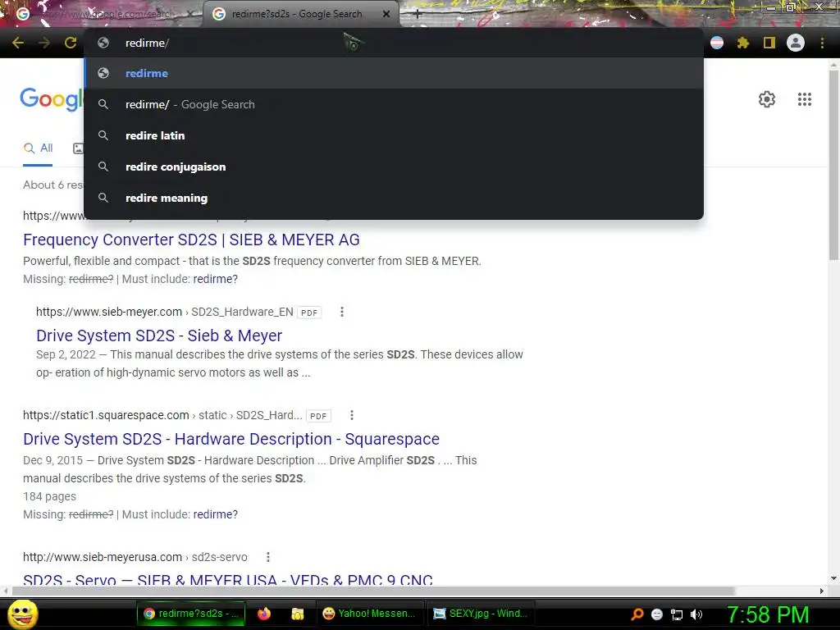
Task: Click https://static1.squarespace.com result URL text
Action: pos(162,415)
